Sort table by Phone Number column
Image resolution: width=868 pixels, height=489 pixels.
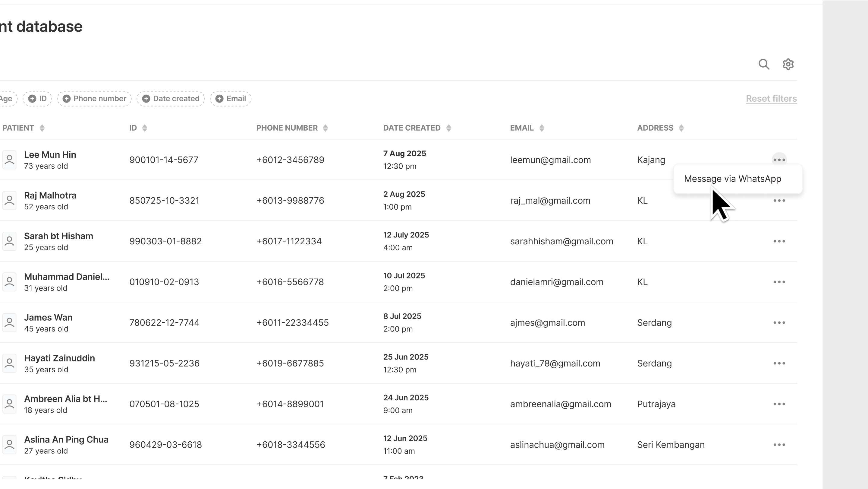click(x=325, y=128)
